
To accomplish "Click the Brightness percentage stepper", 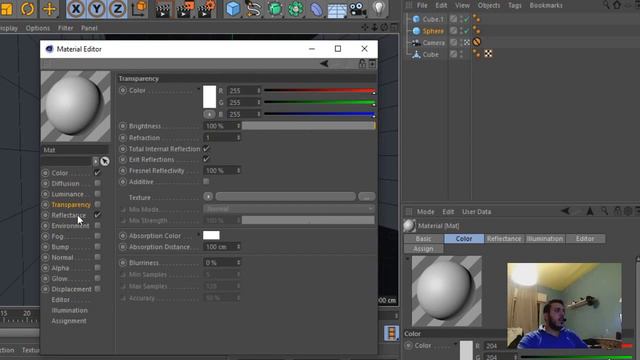I will click(x=238, y=126).
